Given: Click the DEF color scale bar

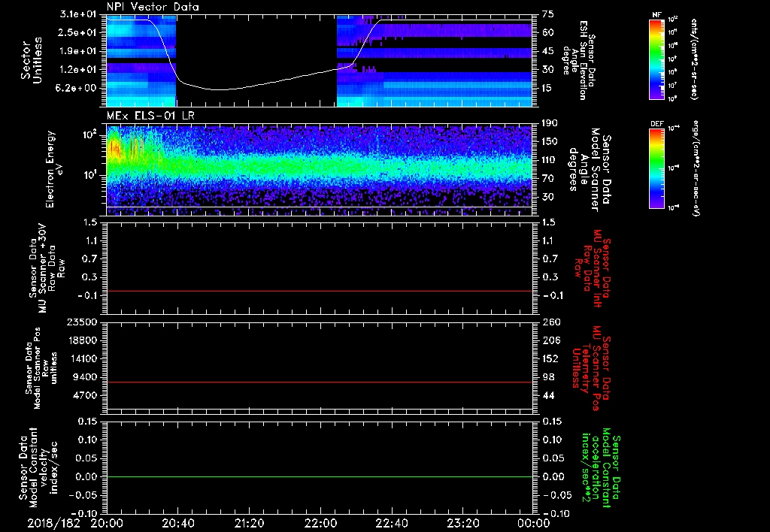Looking at the screenshot, I should pos(657,168).
